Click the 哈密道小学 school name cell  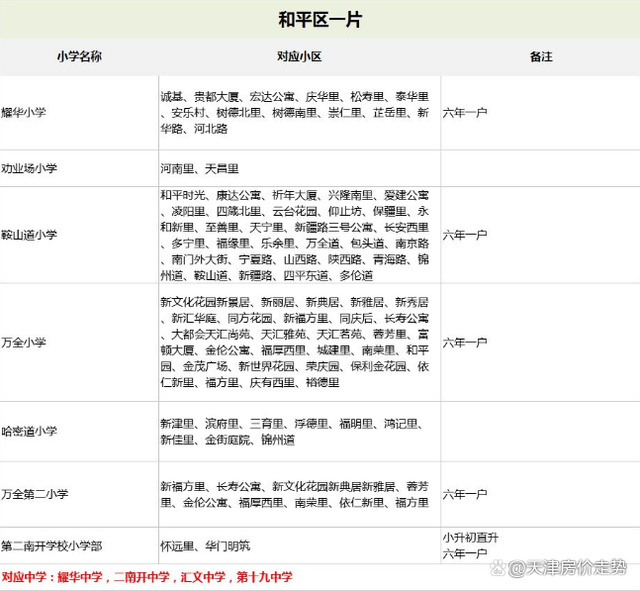30,431
